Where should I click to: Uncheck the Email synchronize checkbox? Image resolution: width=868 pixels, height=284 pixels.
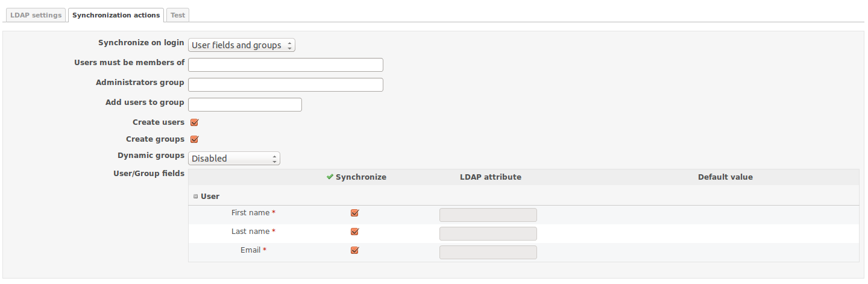click(x=354, y=250)
